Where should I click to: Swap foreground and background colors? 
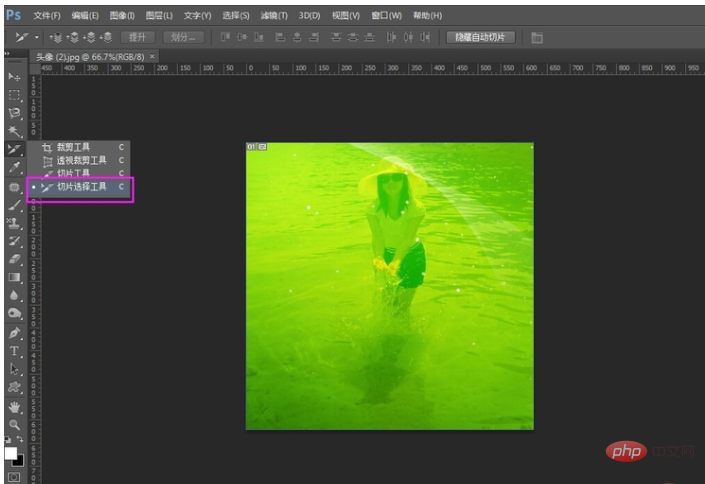coord(20,439)
